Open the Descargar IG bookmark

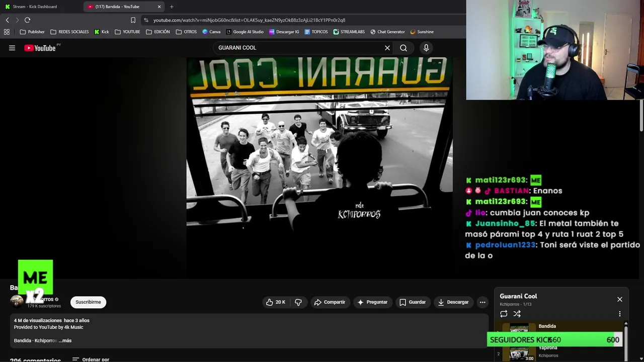pyautogui.click(x=284, y=32)
